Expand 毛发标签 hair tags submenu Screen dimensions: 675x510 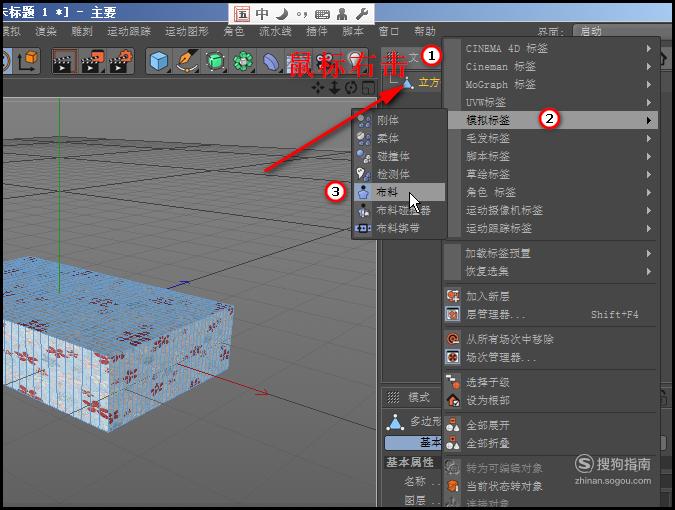pos(551,138)
